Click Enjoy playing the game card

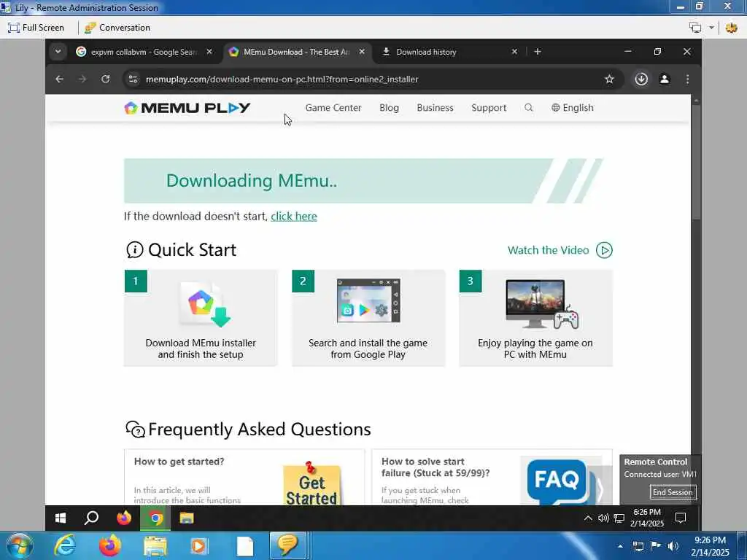(535, 318)
